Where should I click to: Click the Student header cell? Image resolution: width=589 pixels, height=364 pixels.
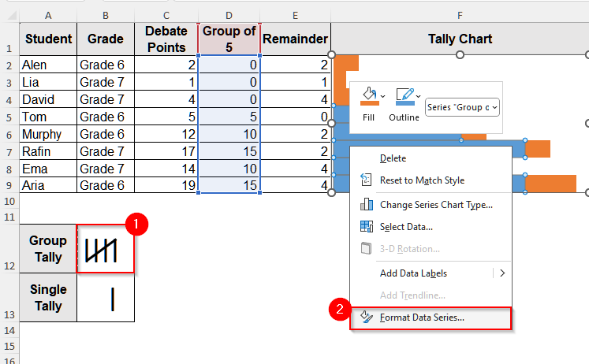pos(48,39)
